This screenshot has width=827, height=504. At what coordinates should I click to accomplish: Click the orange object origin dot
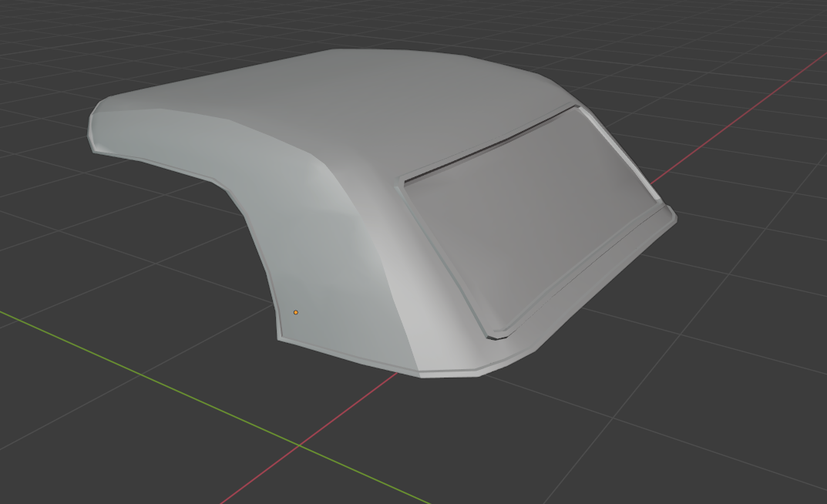pos(296,313)
